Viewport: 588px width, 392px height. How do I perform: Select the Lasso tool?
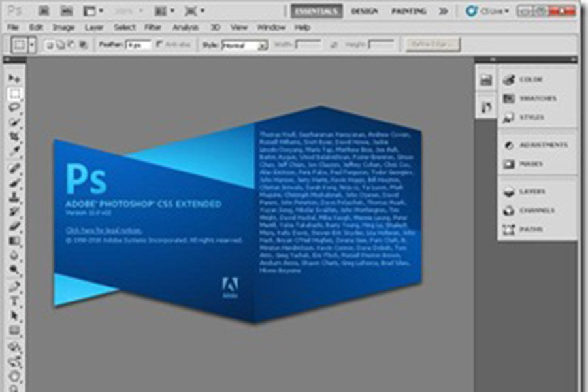[14, 108]
